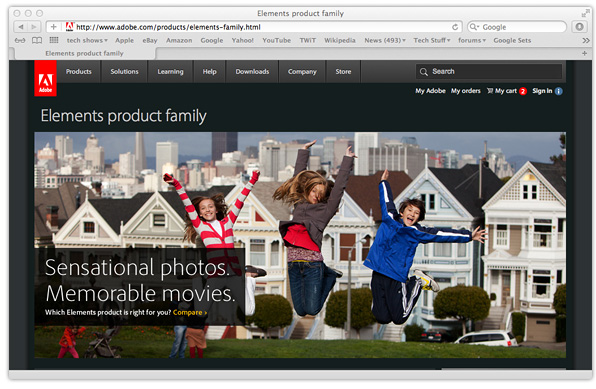Expand the forums bookmark folder
This screenshot has width=596, height=389.
pyautogui.click(x=472, y=40)
